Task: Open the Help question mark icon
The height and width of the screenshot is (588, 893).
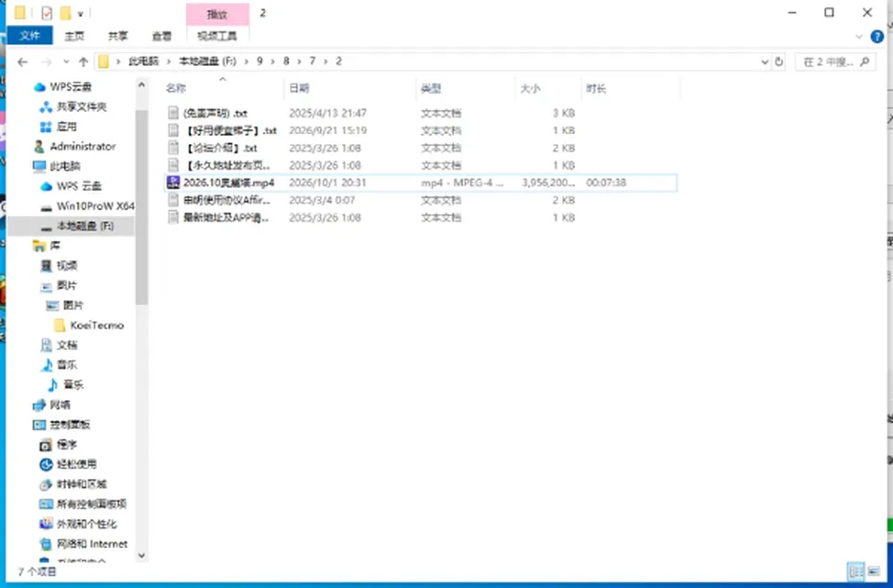Action: point(877,36)
